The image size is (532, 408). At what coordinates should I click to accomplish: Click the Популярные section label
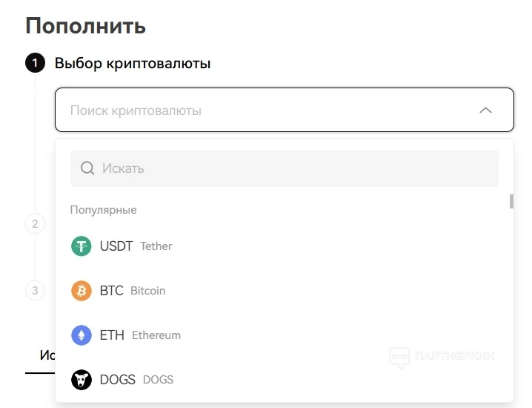coord(103,210)
